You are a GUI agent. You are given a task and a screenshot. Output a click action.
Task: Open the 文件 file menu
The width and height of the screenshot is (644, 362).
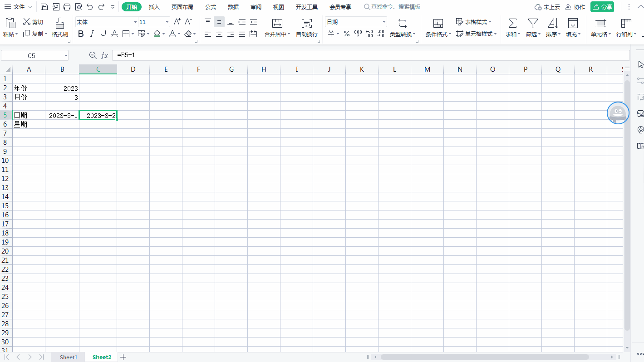coord(18,7)
